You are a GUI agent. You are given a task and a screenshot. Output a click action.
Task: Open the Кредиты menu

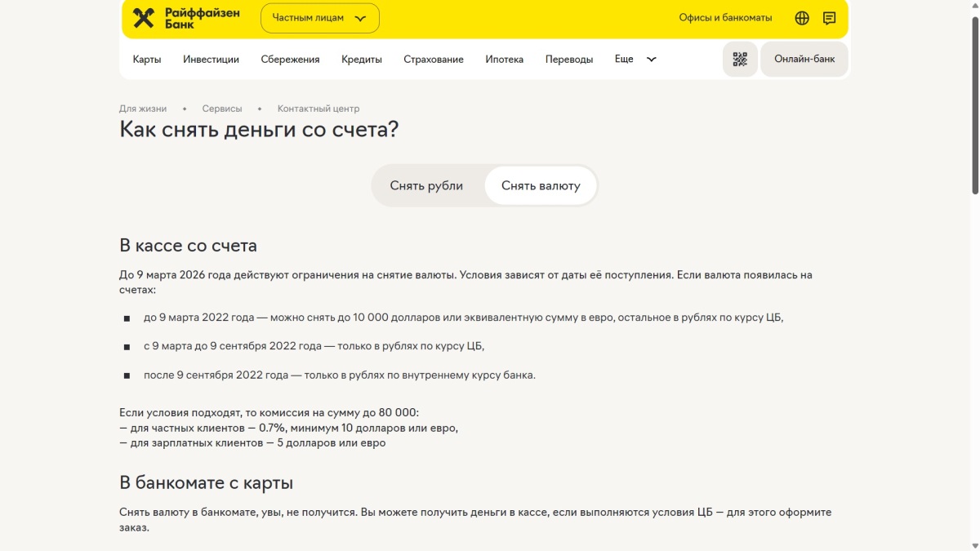coord(362,59)
